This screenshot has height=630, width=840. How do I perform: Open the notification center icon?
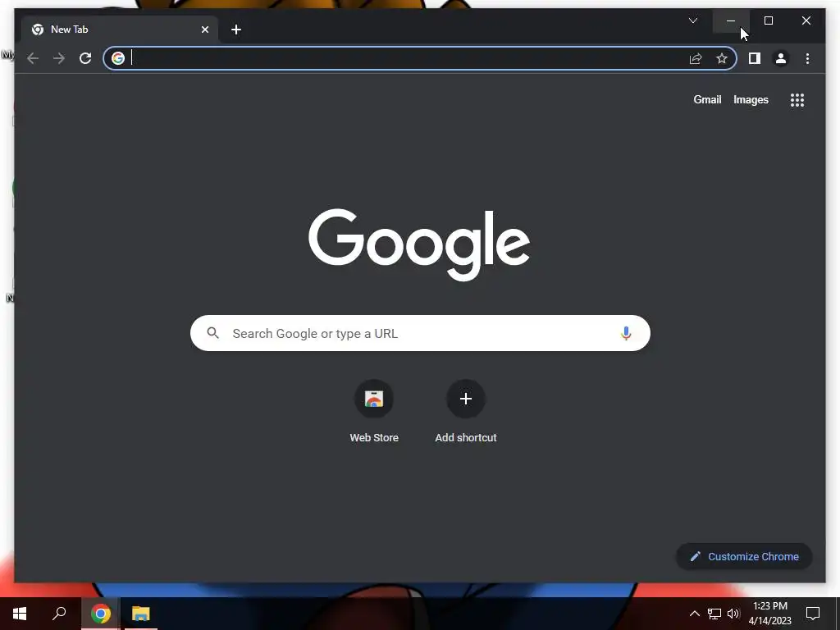click(813, 614)
